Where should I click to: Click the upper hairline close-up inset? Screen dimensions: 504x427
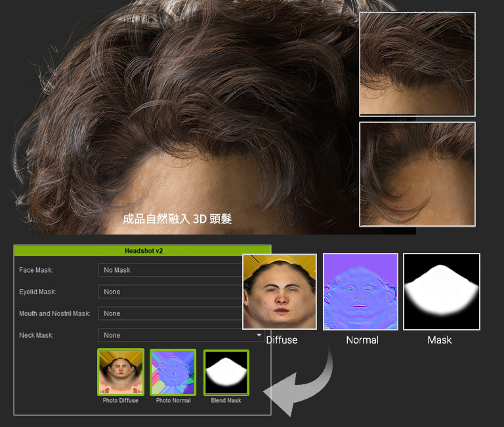tap(417, 64)
